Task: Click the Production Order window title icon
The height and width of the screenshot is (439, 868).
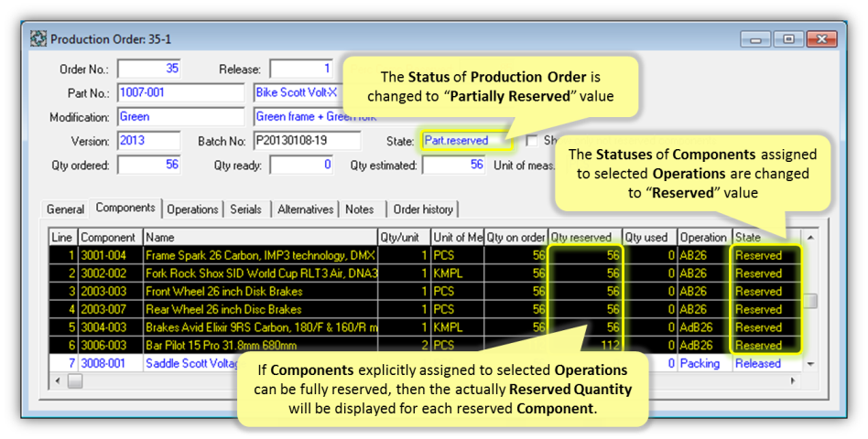Action: [x=38, y=38]
